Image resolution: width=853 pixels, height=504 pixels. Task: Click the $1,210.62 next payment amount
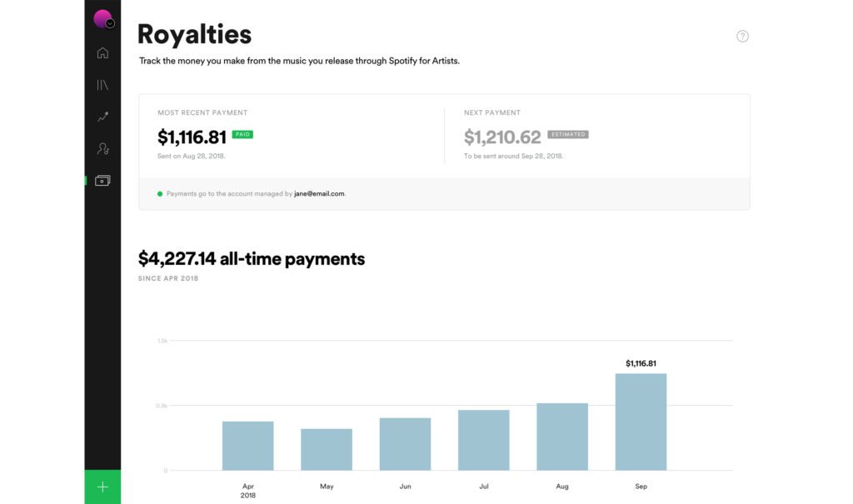click(x=502, y=137)
